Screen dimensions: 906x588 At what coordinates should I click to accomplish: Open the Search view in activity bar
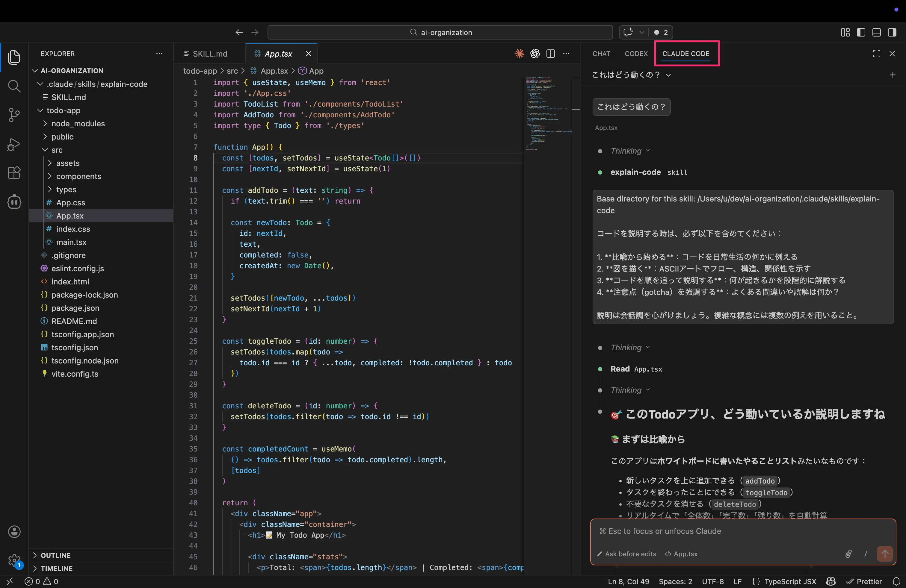[x=14, y=86]
